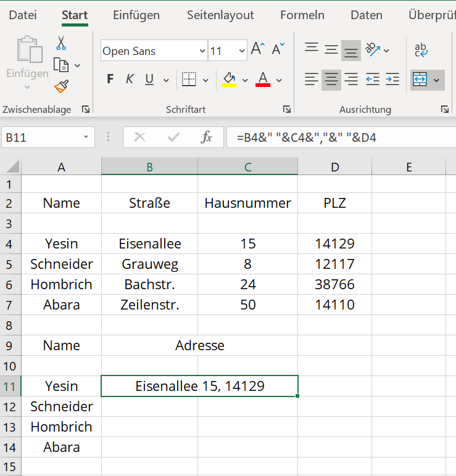Click the Einfügen clipboard paste icon
456x476 pixels.
pos(30,49)
